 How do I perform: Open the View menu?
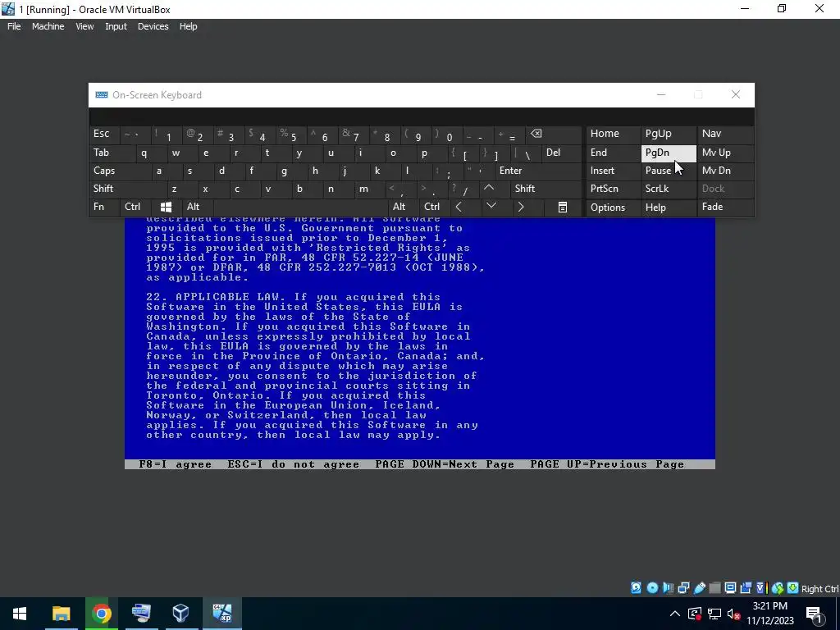[84, 26]
